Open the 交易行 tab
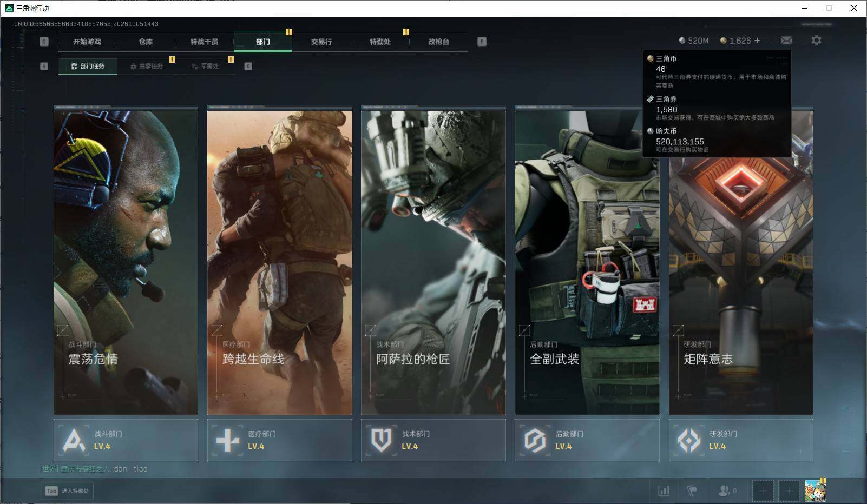 click(321, 42)
